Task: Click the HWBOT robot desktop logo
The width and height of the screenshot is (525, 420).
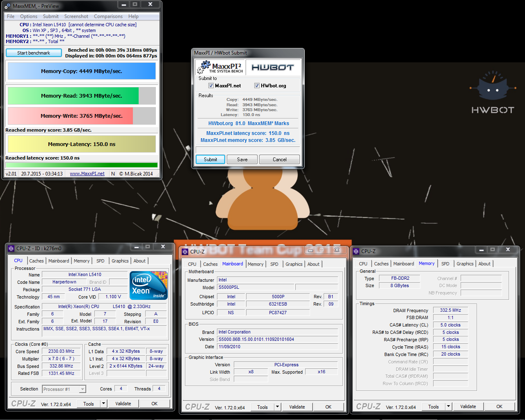Action: pos(493,92)
